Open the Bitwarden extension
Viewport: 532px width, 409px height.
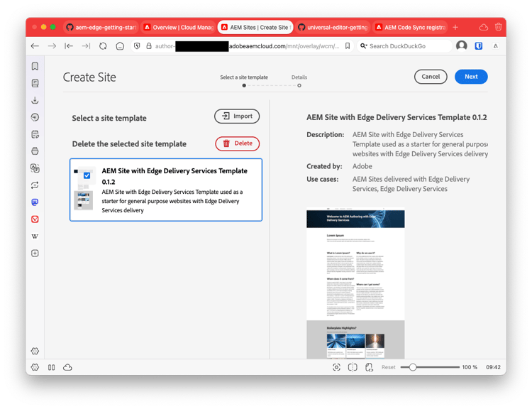coord(479,46)
